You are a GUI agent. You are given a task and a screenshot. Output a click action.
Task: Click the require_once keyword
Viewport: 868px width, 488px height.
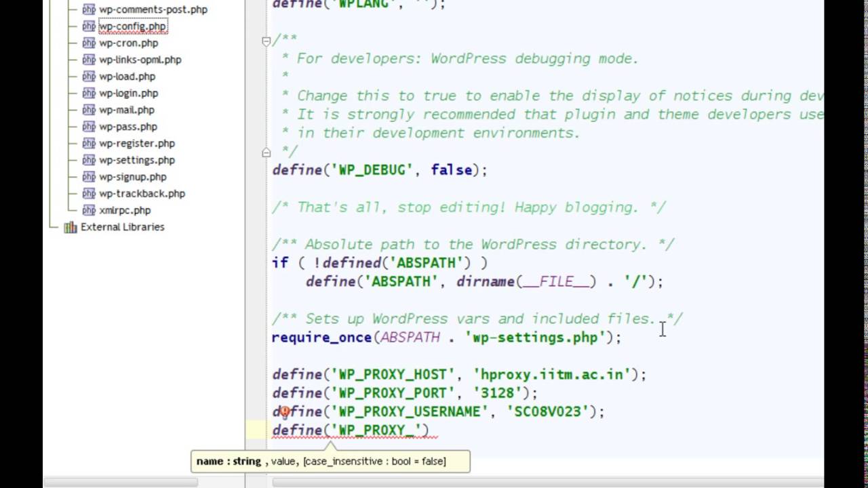(321, 337)
